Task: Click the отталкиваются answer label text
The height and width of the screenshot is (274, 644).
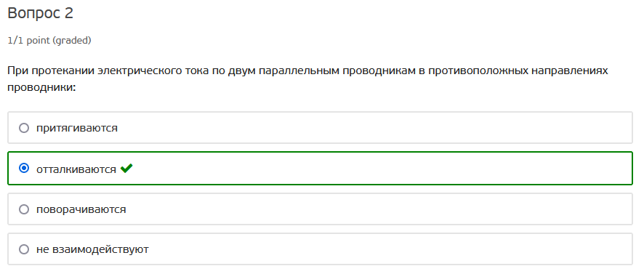Action: pos(76,169)
